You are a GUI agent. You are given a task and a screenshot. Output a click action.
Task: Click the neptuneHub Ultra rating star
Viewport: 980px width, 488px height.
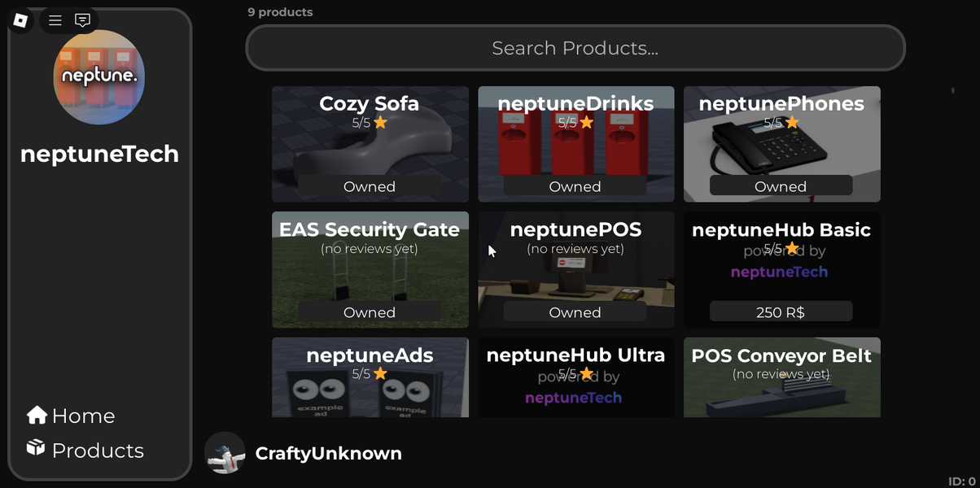tap(586, 373)
